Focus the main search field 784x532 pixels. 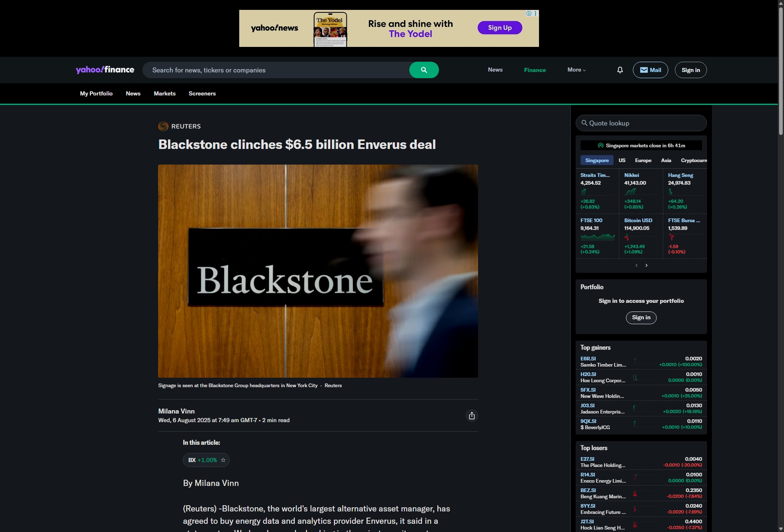[x=276, y=70]
